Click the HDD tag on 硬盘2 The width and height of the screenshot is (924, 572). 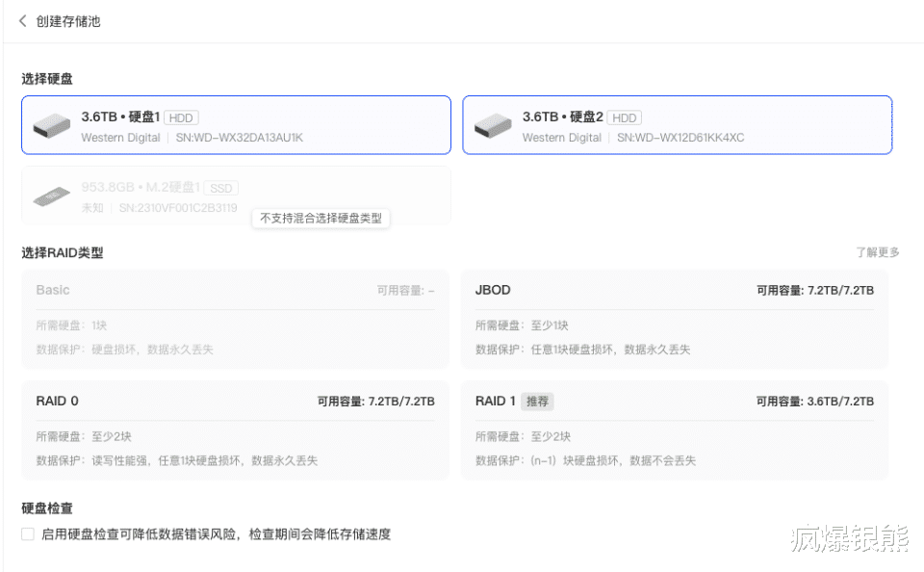tap(624, 117)
